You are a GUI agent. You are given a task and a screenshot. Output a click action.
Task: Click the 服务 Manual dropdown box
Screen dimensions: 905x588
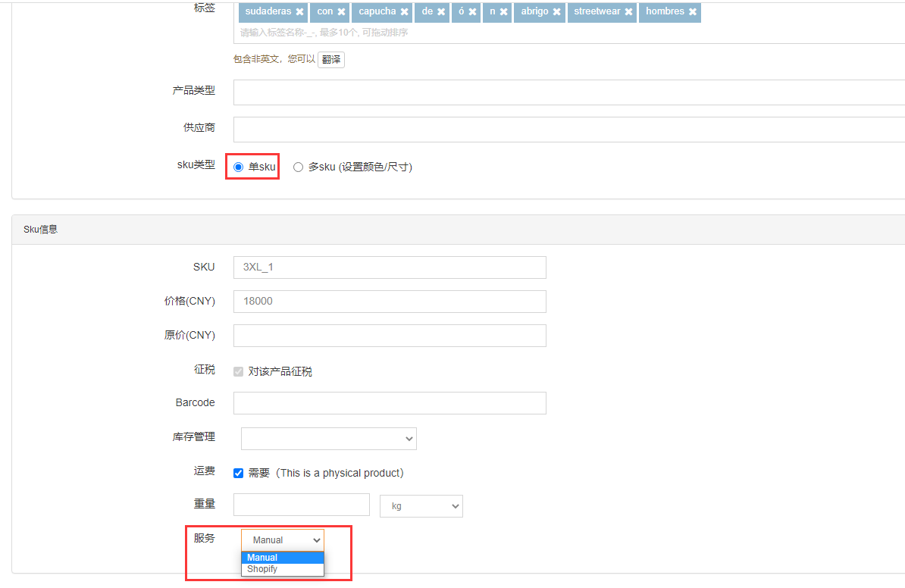click(282, 540)
